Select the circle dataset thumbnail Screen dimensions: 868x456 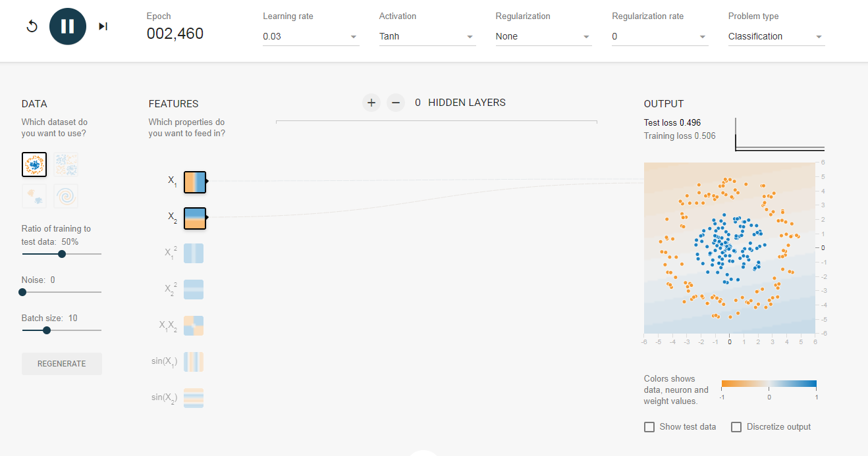coord(34,165)
